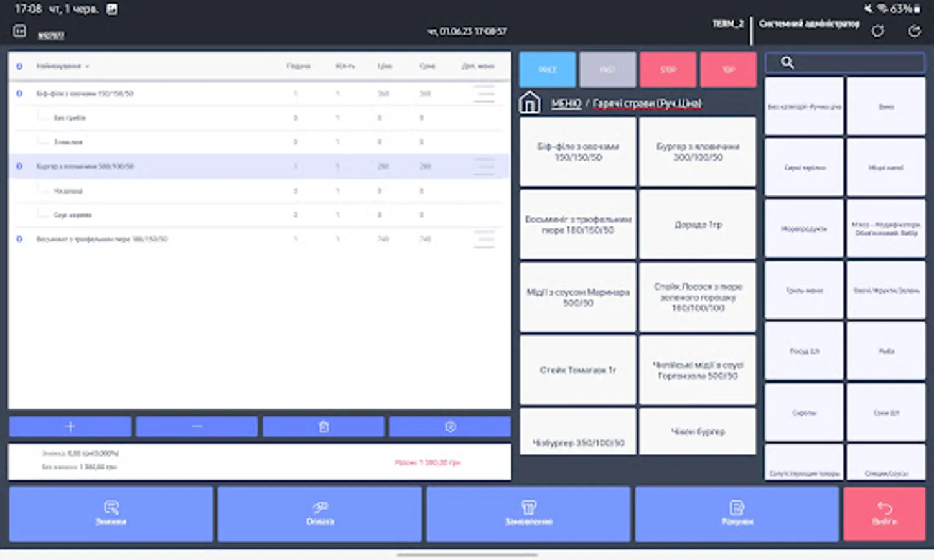
Task: Click the refresh icon next to administrator name
Action: coord(877,31)
